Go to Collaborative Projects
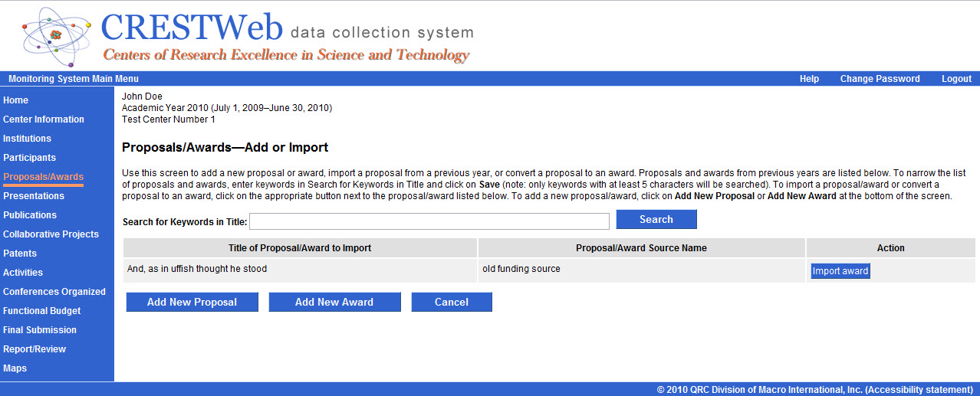The width and height of the screenshot is (980, 396). pyautogui.click(x=51, y=234)
